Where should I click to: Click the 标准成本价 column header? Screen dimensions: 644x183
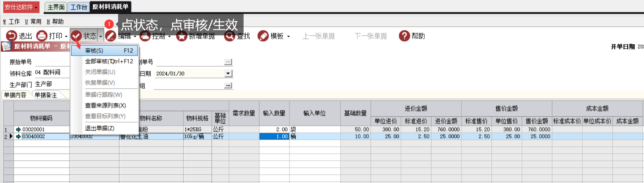(x=567, y=121)
